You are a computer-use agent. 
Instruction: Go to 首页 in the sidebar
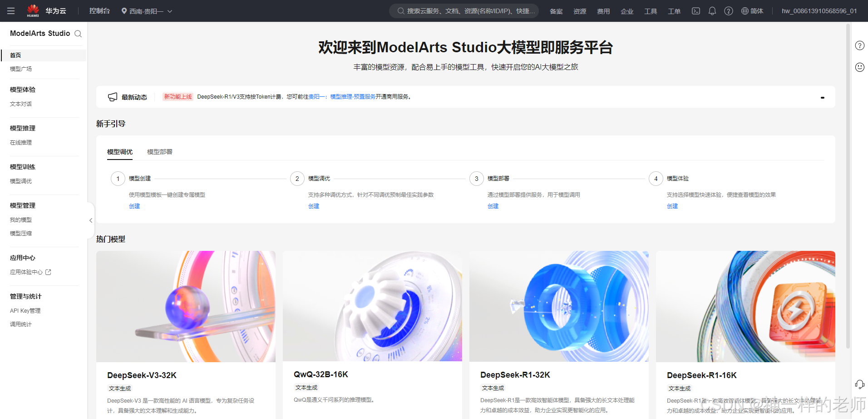pyautogui.click(x=44, y=55)
